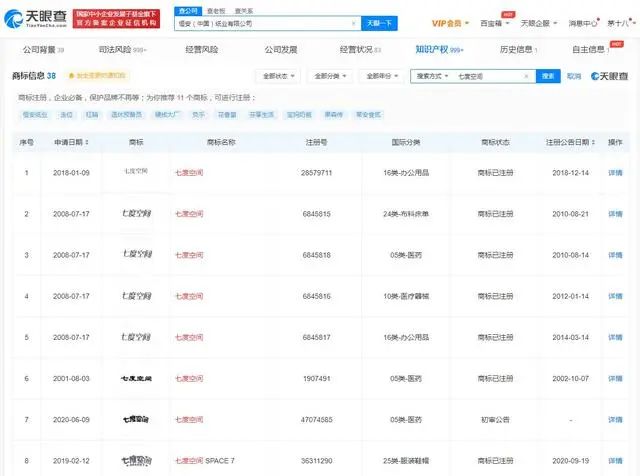Expand the 全部状态 status filter dropdown
Viewport: 640px width, 476px height.
point(278,76)
